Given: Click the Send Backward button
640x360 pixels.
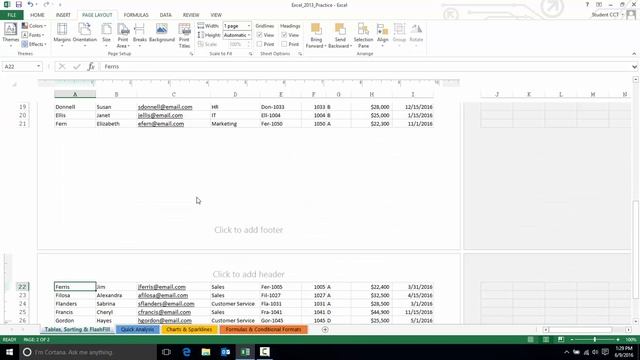Looking at the screenshot, I should pos(340,35).
